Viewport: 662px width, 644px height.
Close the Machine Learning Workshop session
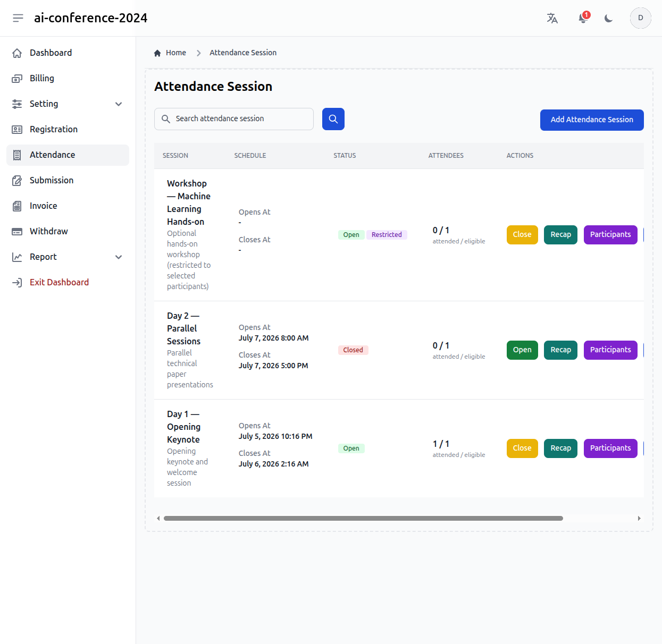[x=522, y=235]
